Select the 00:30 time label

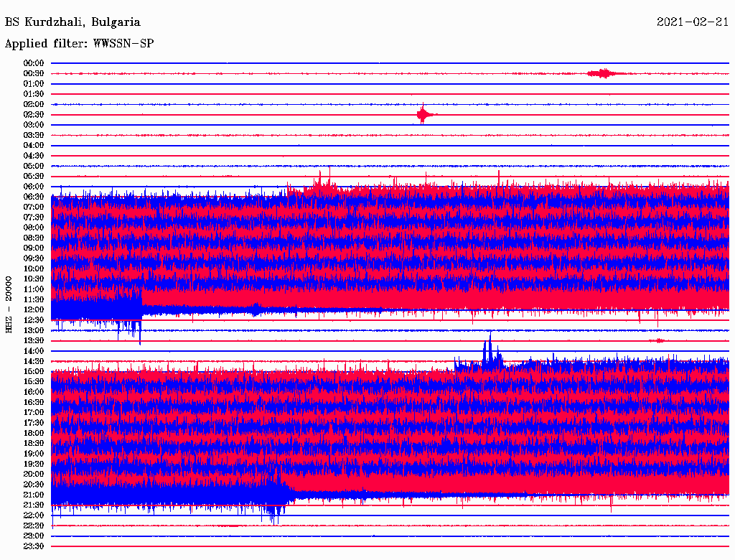pyautogui.click(x=34, y=73)
